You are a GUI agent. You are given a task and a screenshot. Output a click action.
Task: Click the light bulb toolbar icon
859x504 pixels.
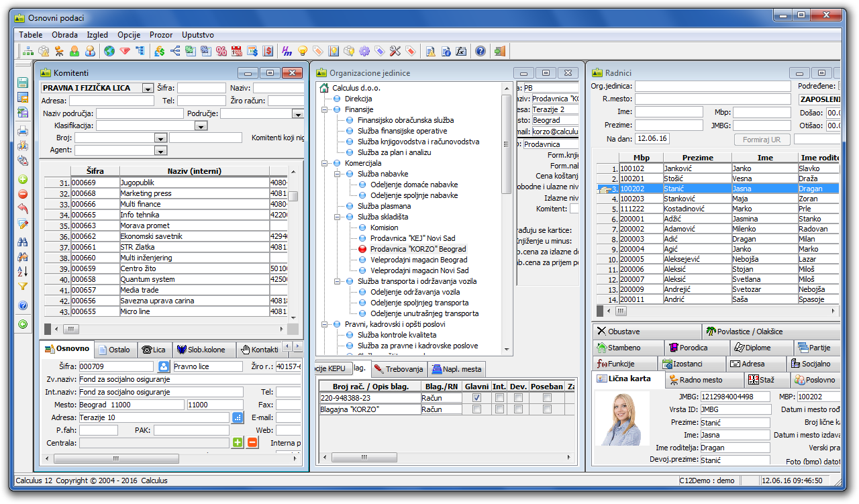pyautogui.click(x=303, y=51)
